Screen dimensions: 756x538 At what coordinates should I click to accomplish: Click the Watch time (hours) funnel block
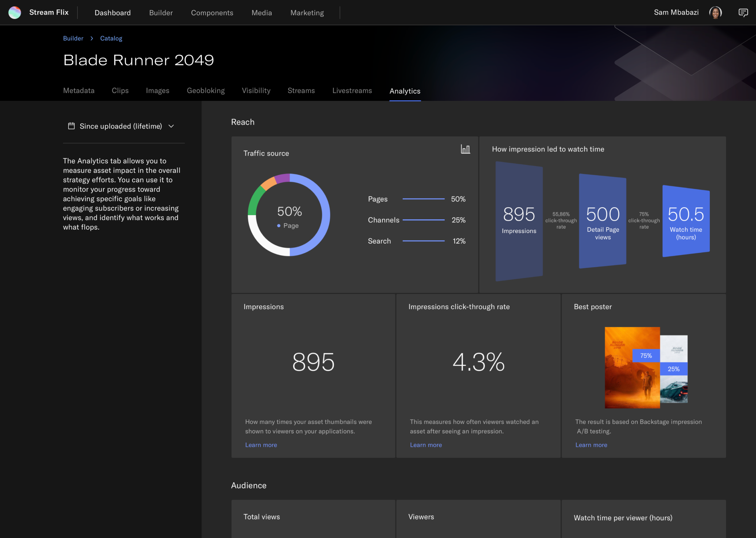tap(686, 221)
